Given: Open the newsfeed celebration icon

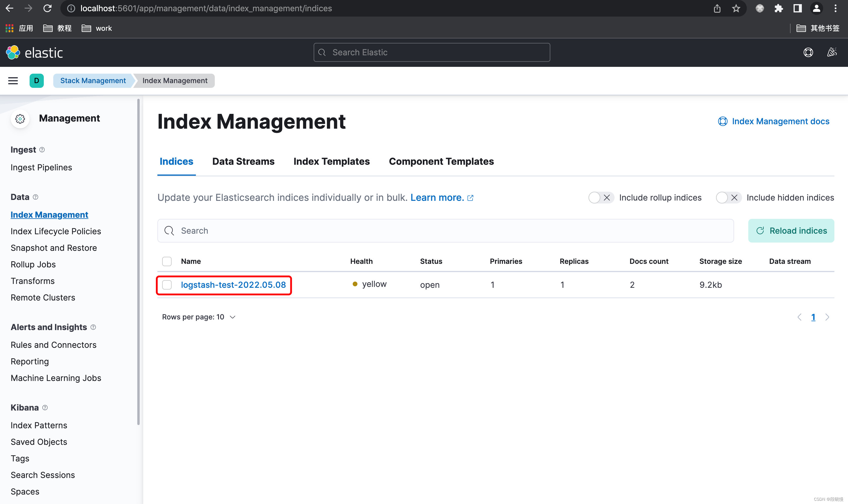Looking at the screenshot, I should [832, 52].
